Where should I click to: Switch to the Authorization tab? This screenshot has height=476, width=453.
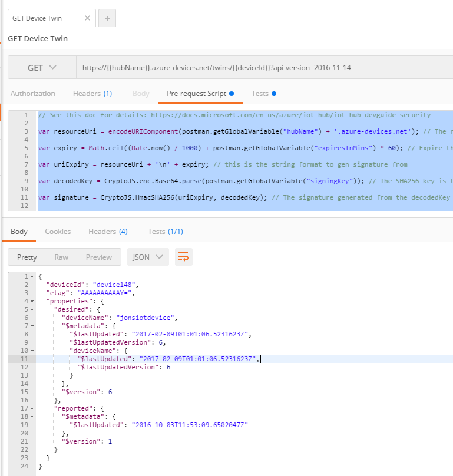[33, 94]
